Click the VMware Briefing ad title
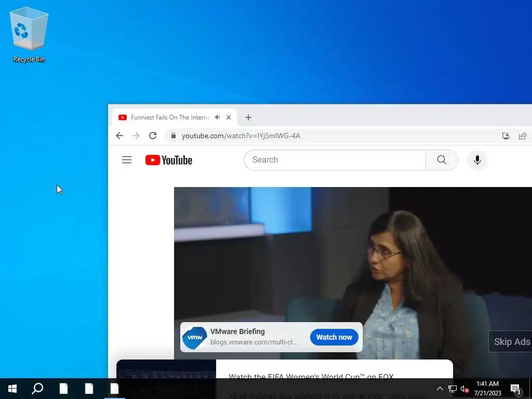This screenshot has height=399, width=532. [237, 331]
